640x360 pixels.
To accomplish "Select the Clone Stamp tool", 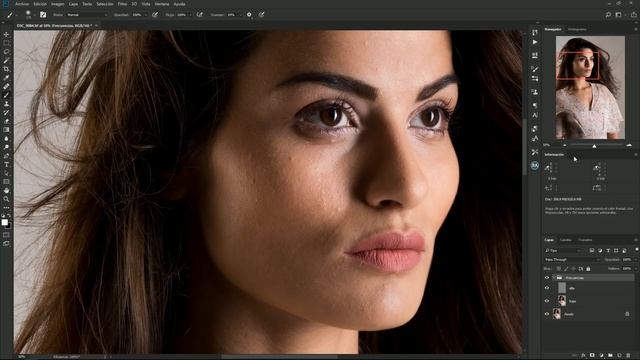I will (x=6, y=104).
